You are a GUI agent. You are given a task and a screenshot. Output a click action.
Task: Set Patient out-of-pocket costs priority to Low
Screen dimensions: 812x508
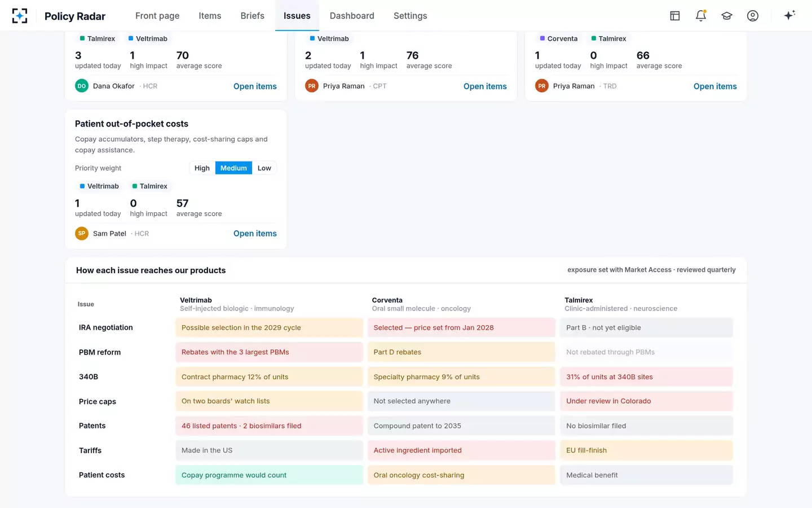click(264, 168)
